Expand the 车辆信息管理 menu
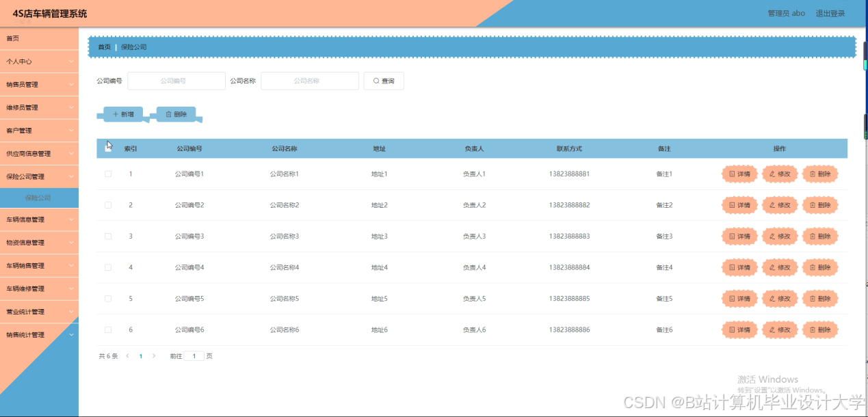This screenshot has width=868, height=417. coord(39,219)
